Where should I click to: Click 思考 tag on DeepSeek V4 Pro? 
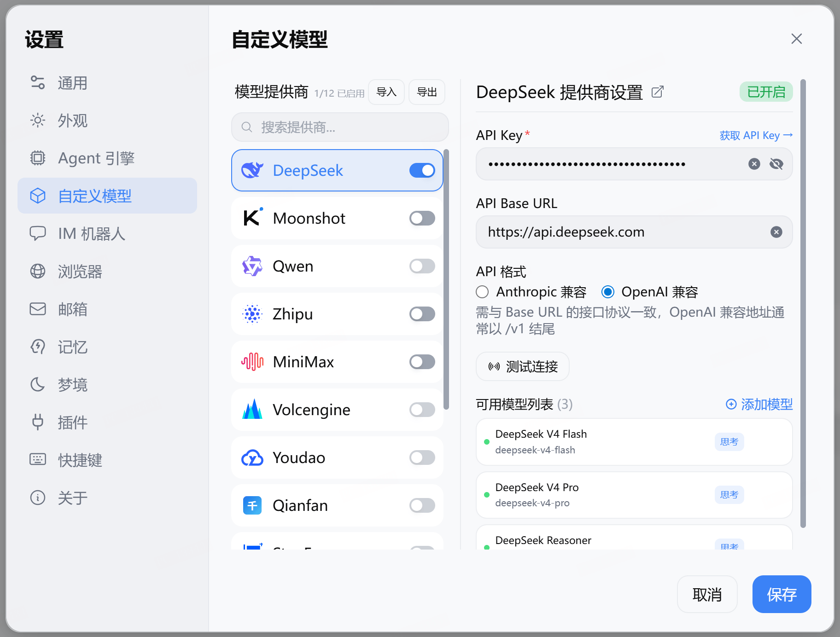coord(729,495)
